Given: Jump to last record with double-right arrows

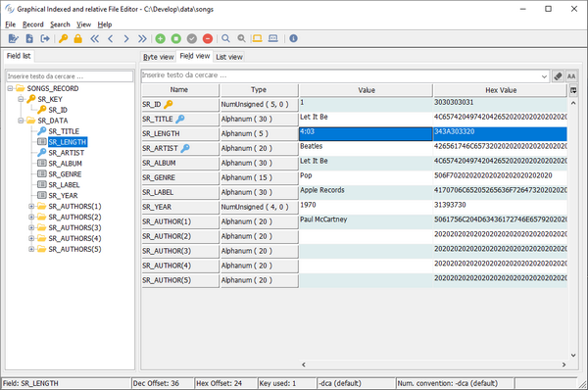Looking at the screenshot, I should click(x=142, y=38).
